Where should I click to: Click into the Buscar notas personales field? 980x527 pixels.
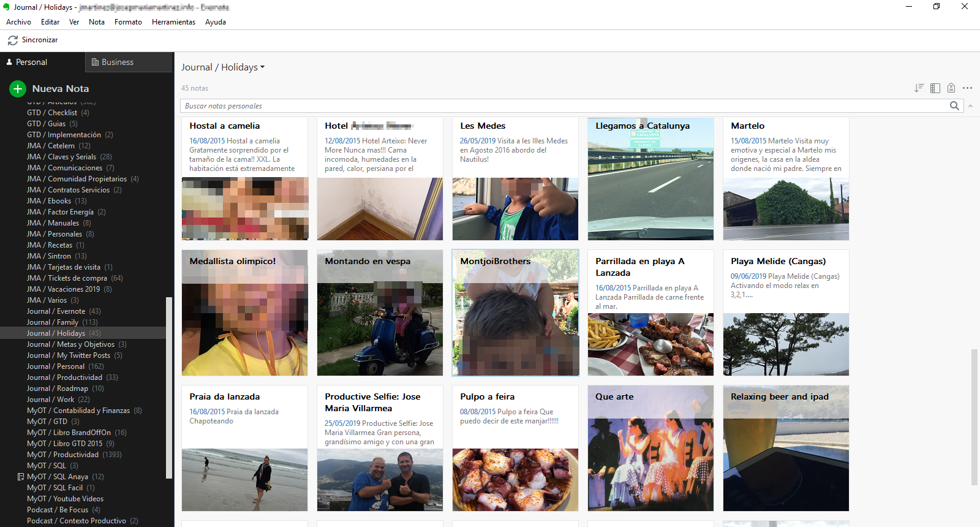click(563, 106)
